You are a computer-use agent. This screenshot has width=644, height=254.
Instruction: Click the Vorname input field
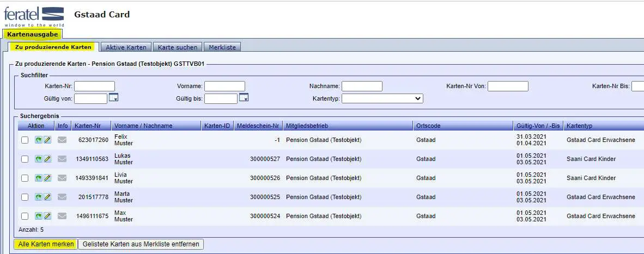pos(224,86)
